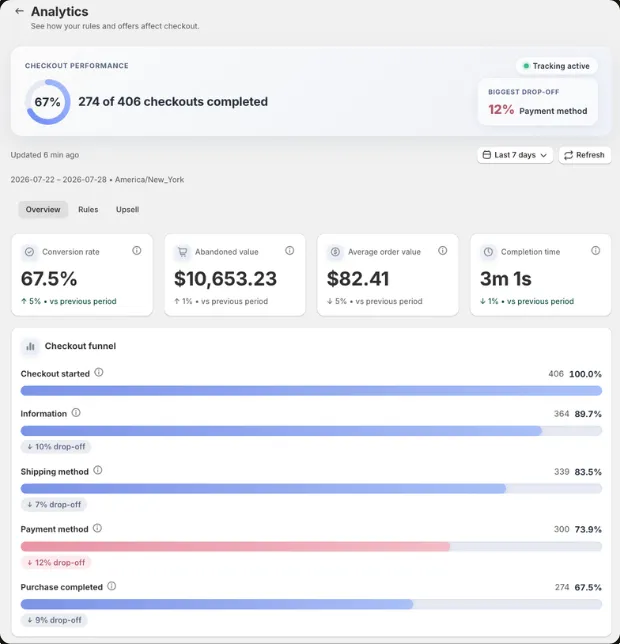This screenshot has width=620, height=644.
Task: Click the red 12% drop-off badge
Action: coord(56,562)
